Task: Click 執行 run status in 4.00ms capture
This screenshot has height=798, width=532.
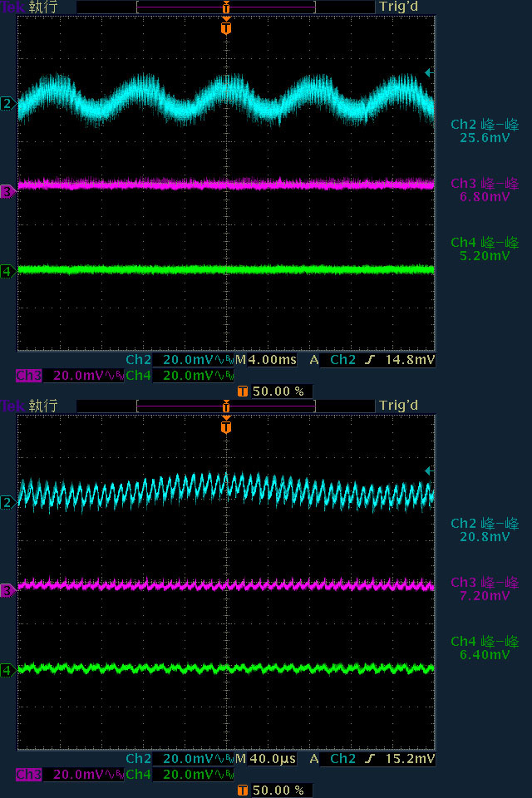Action: click(x=43, y=7)
